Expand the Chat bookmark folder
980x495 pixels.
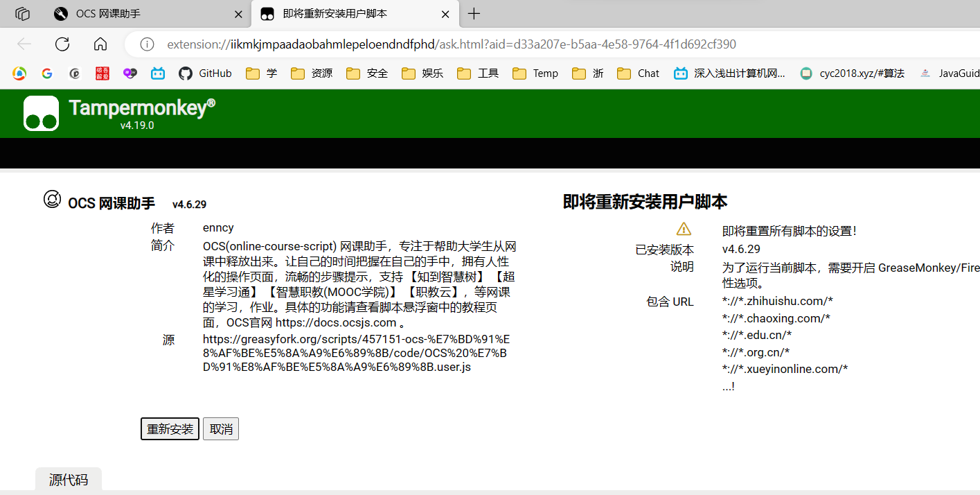tap(639, 73)
